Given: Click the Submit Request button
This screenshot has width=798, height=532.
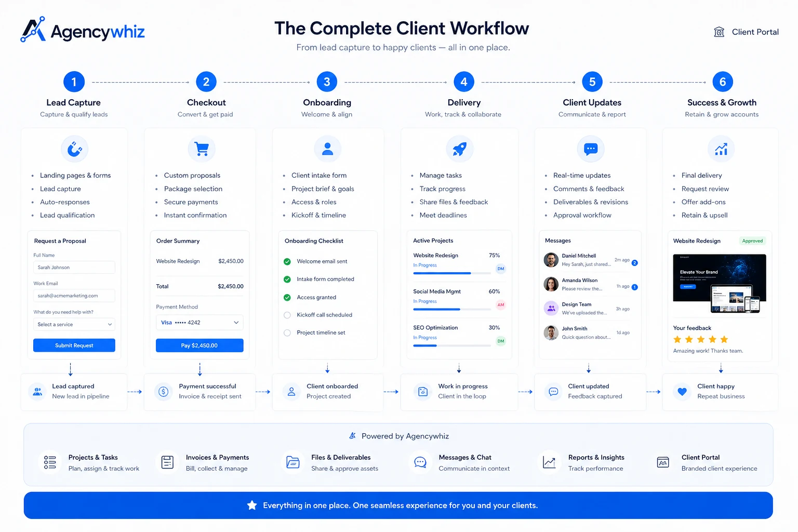Looking at the screenshot, I should (74, 345).
